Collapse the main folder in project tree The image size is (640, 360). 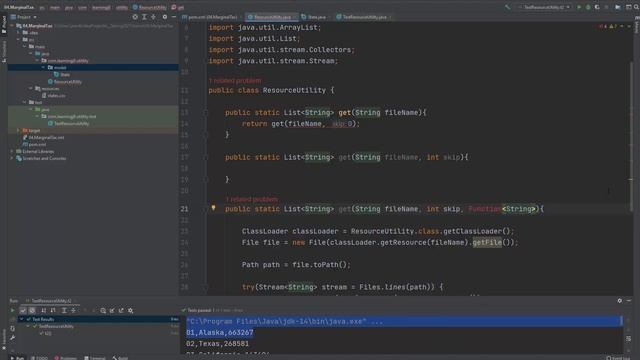24,47
